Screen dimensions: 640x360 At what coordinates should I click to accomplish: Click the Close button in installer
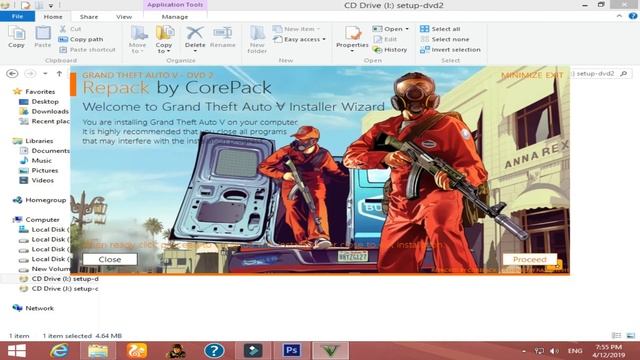110,259
